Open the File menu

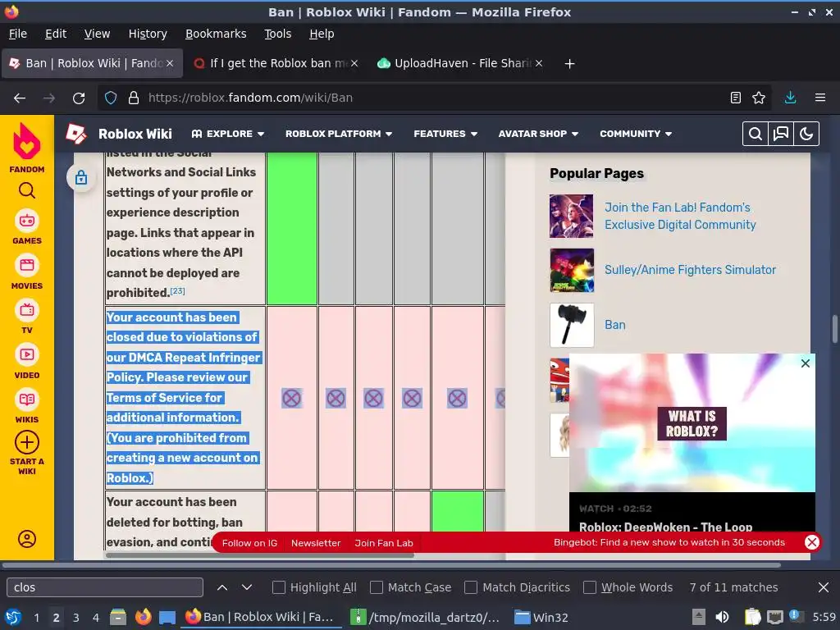pyautogui.click(x=18, y=34)
